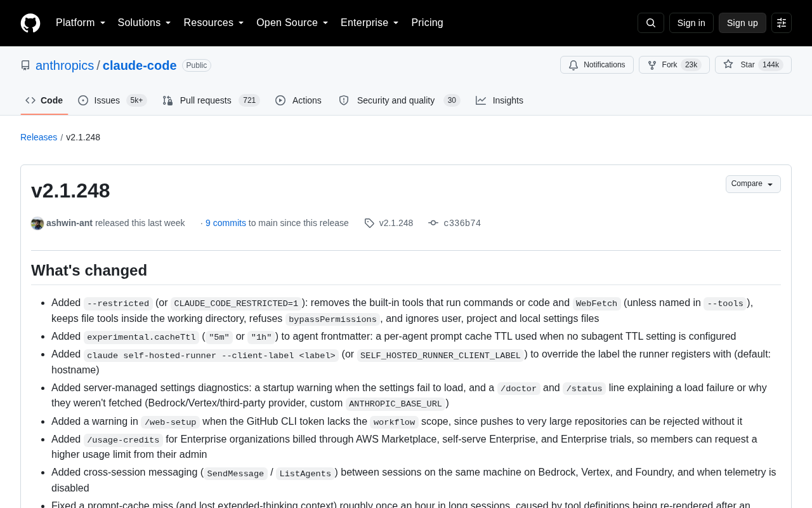The image size is (812, 508).
Task: Click the repository icon beside anthropics
Action: [x=25, y=65]
